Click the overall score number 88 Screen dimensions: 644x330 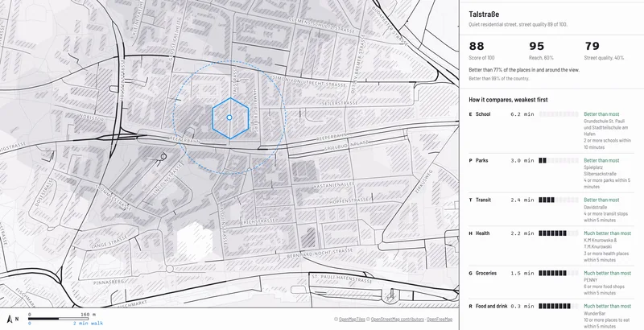point(477,46)
